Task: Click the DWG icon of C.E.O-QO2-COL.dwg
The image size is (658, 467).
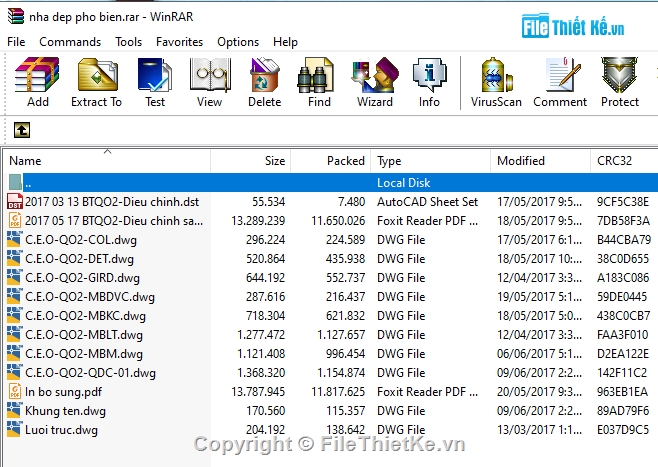Action: click(14, 240)
